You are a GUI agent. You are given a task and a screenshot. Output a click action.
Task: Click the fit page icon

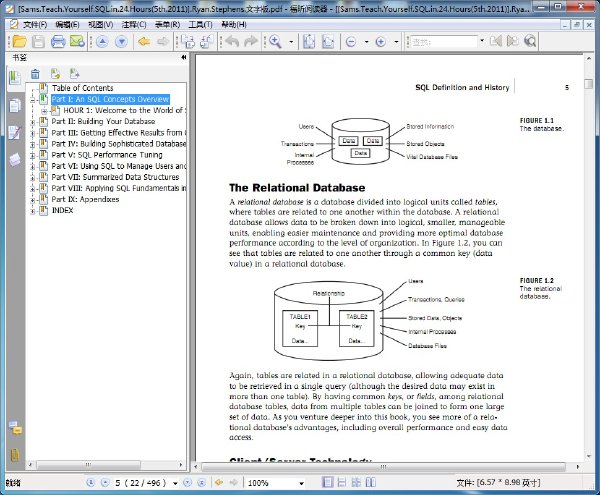(x=309, y=41)
